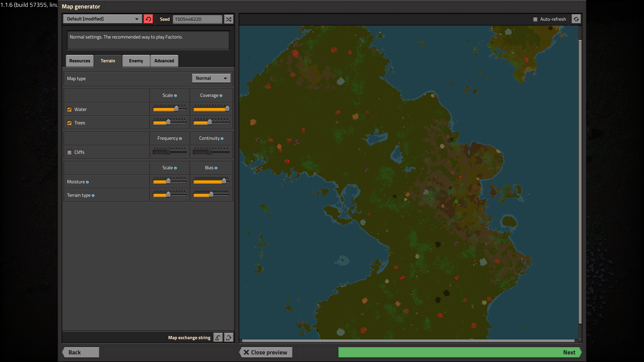Click the green starting position marker on map
Viewport: 644px width, 362px height.
[x=456, y=202]
